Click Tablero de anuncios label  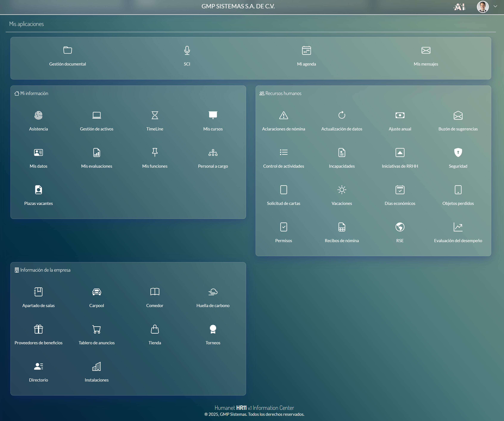coord(97,343)
